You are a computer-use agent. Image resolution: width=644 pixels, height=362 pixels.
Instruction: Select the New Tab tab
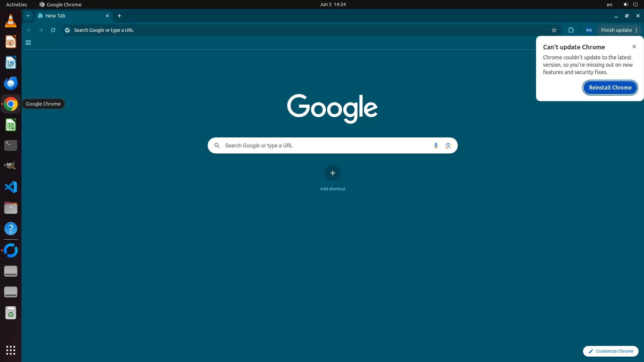click(70, 16)
